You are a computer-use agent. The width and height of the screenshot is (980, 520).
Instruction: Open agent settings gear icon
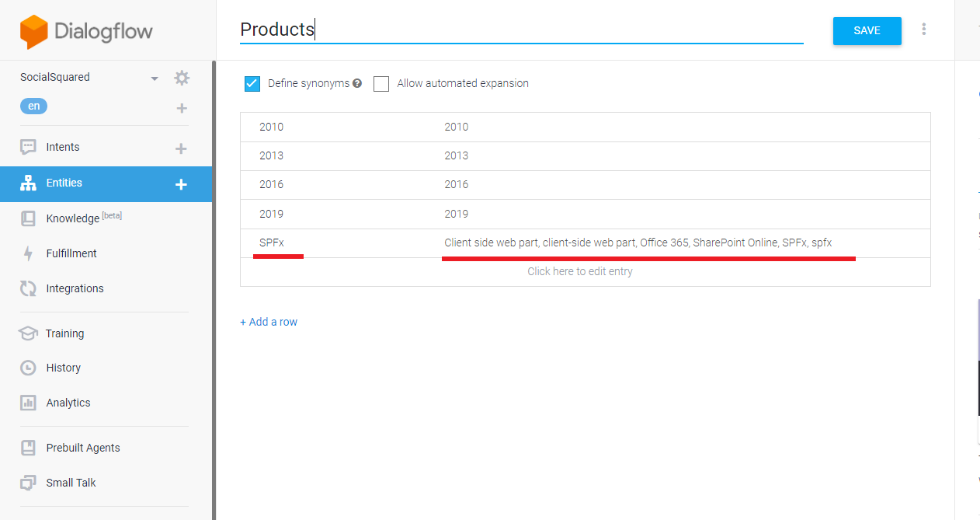[182, 78]
